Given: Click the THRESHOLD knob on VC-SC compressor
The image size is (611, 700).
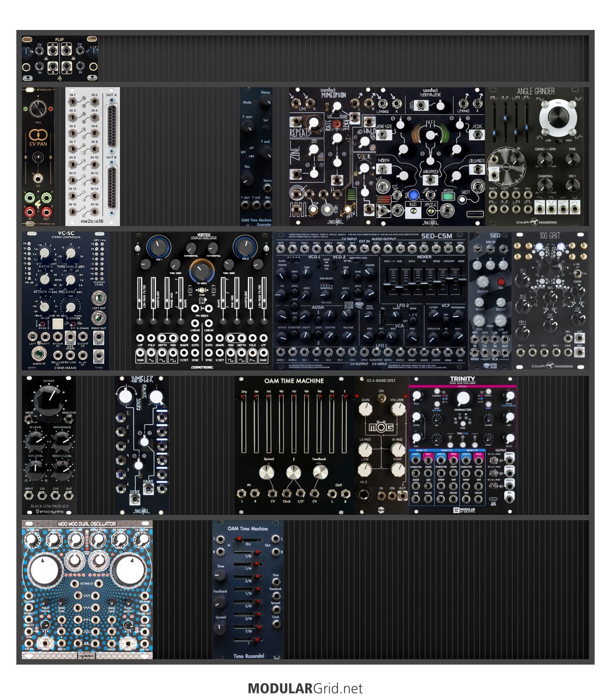Looking at the screenshot, I should click(x=71, y=253).
